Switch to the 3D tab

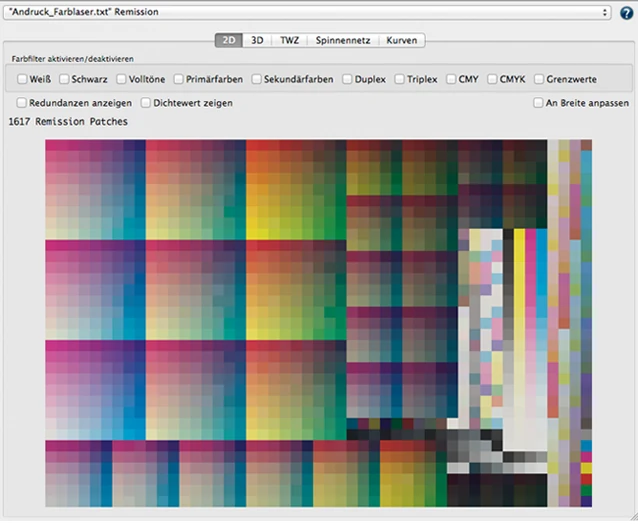tap(257, 41)
